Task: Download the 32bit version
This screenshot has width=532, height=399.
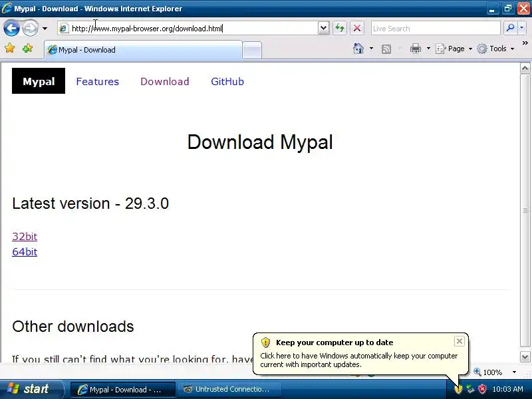Action: click(25, 237)
